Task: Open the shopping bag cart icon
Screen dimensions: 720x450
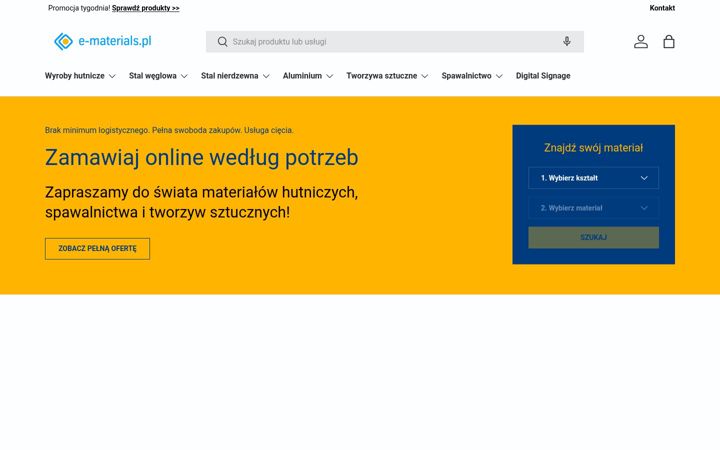Action: [x=669, y=42]
